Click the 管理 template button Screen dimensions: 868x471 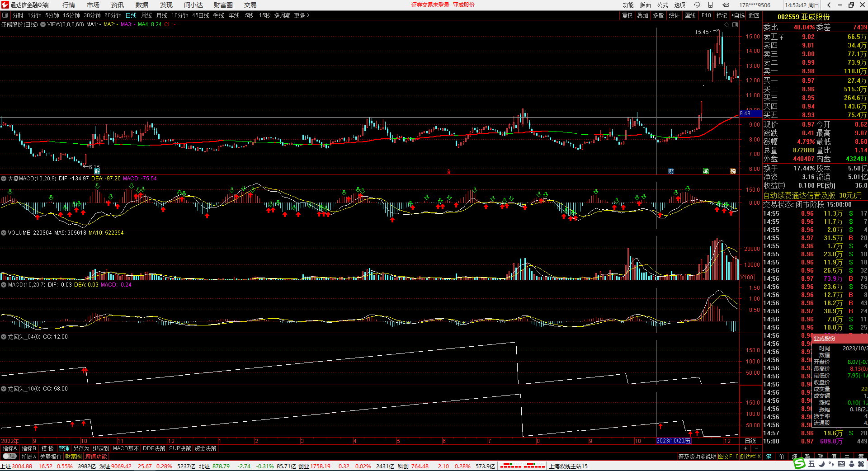click(x=64, y=448)
